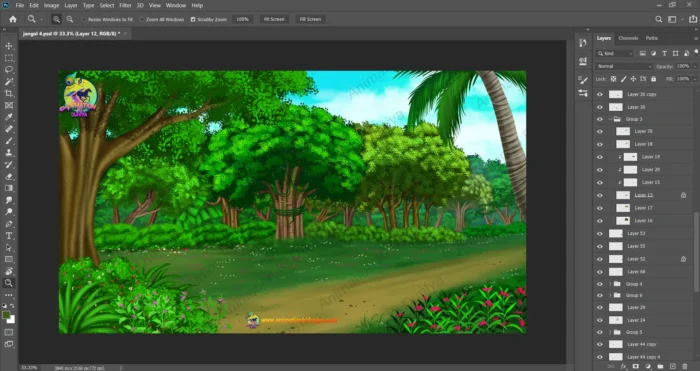Open the layer style fx menu
The image size is (700, 371).
point(624,367)
